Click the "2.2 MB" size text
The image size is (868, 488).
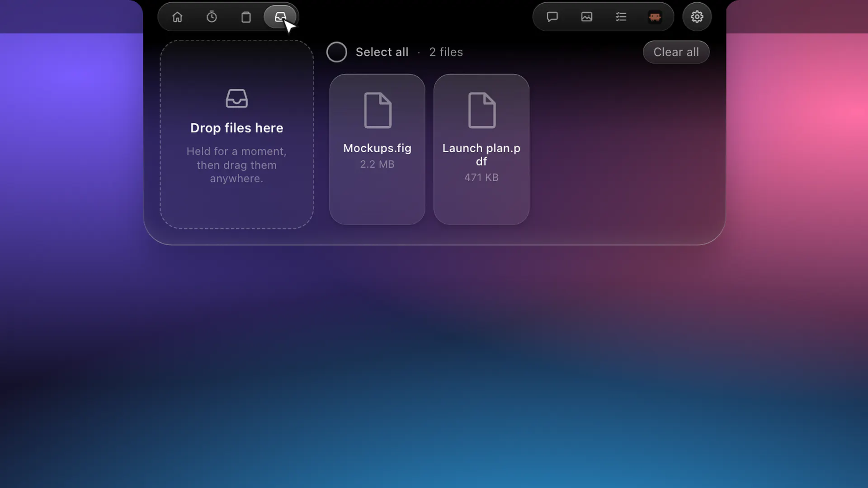[x=377, y=164]
